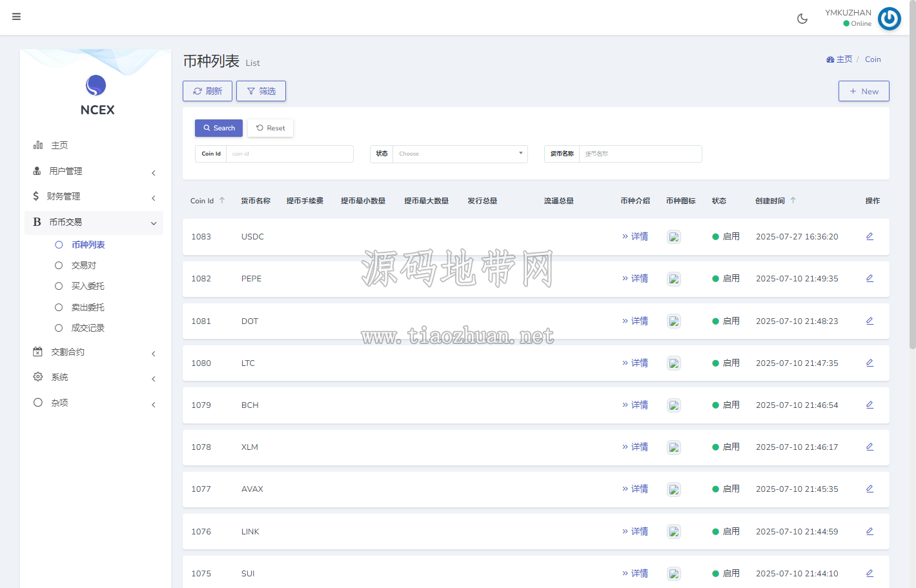Viewport: 916px width, 588px height.
Task: Focus the 货币名称 input field
Action: point(640,154)
